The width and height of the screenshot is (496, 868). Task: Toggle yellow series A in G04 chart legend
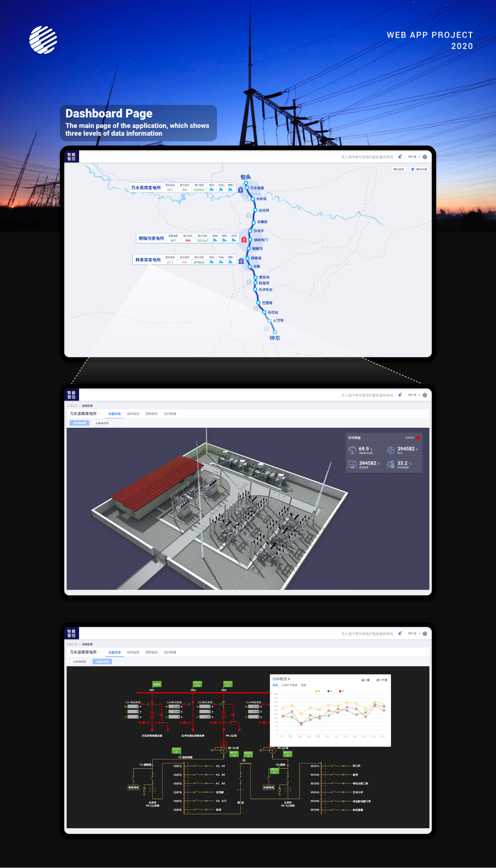coord(317,691)
